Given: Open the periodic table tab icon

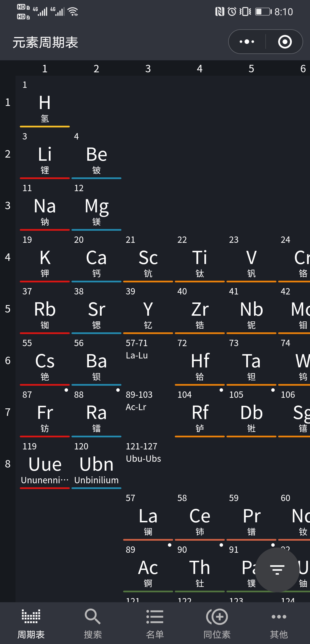Looking at the screenshot, I should coord(31,617).
